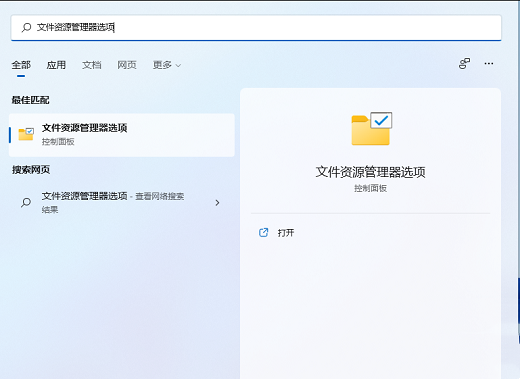The width and height of the screenshot is (520, 379).
Task: Click 控制面板 subtitle in best match result
Action: click(x=58, y=142)
